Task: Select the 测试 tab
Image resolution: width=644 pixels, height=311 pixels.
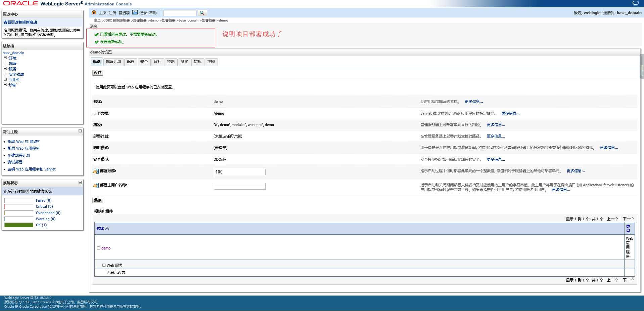Action: pyautogui.click(x=184, y=62)
